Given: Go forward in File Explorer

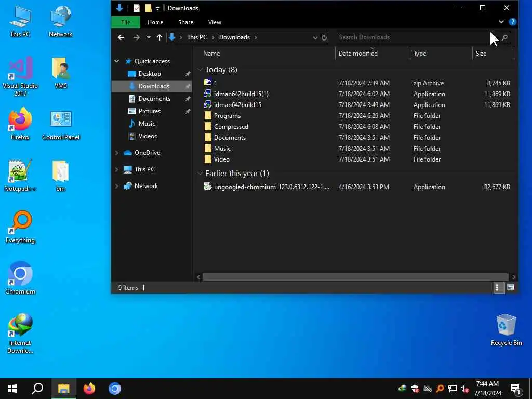Looking at the screenshot, I should pyautogui.click(x=137, y=37).
